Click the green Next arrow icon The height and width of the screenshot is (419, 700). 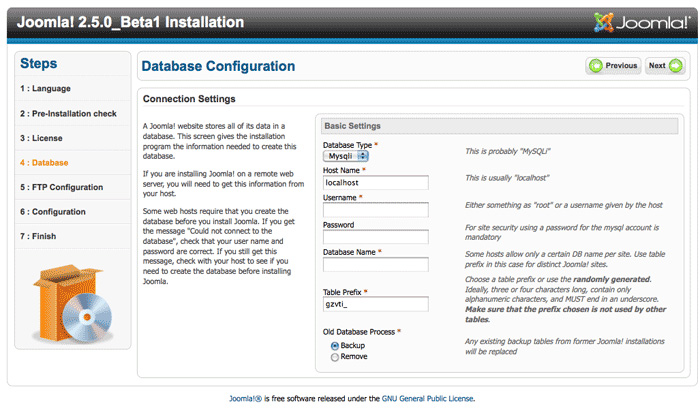click(676, 66)
